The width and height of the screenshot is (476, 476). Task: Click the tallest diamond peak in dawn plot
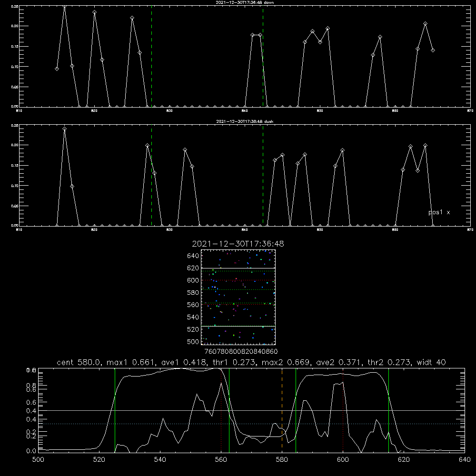click(x=64, y=6)
